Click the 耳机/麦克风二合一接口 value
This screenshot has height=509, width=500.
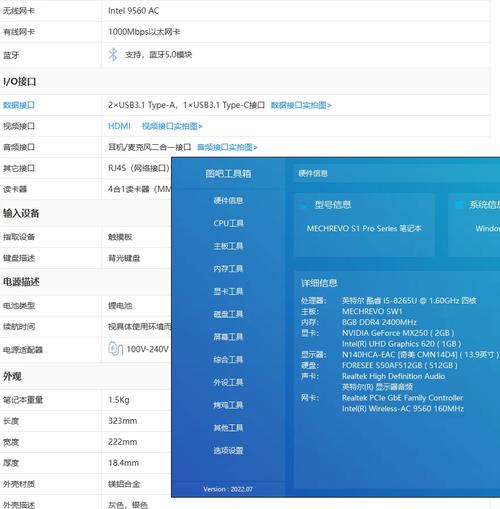[x=149, y=147]
